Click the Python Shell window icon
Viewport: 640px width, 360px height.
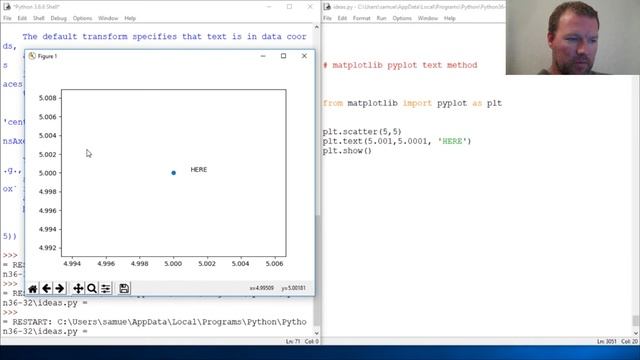point(7,7)
